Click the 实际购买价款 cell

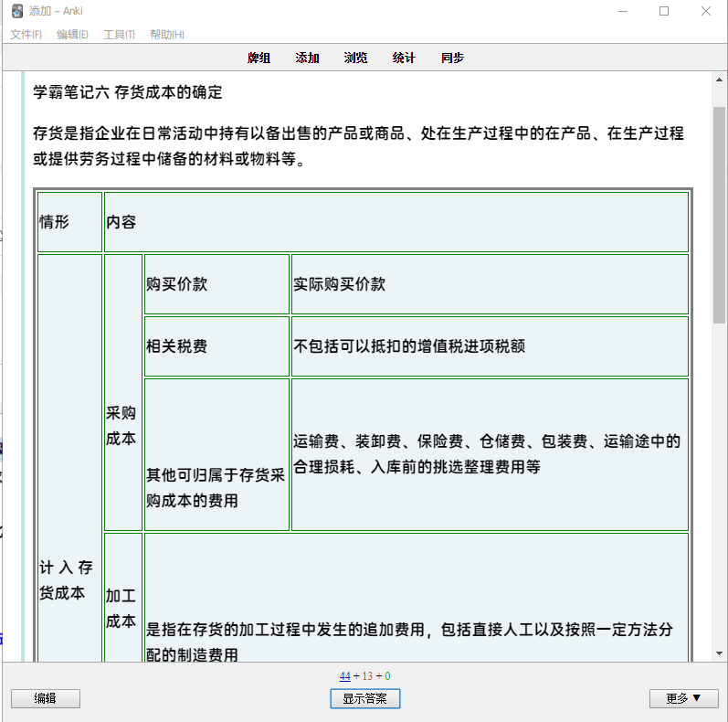click(x=490, y=284)
